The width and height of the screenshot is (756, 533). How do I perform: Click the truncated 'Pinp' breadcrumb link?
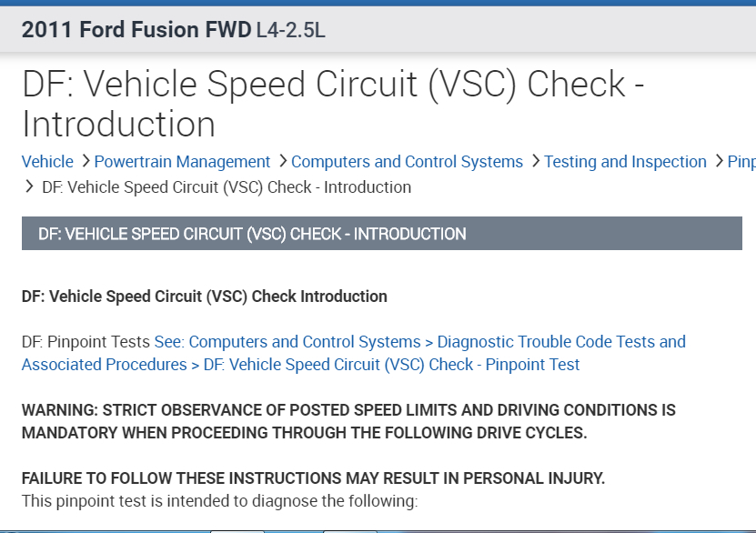tap(741, 162)
